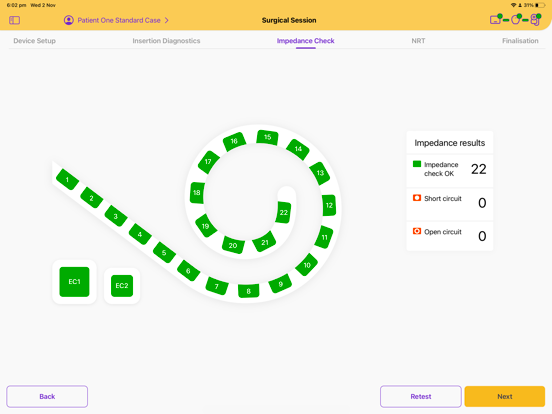Select the Impedance Check tab
552x414 pixels.
point(306,40)
